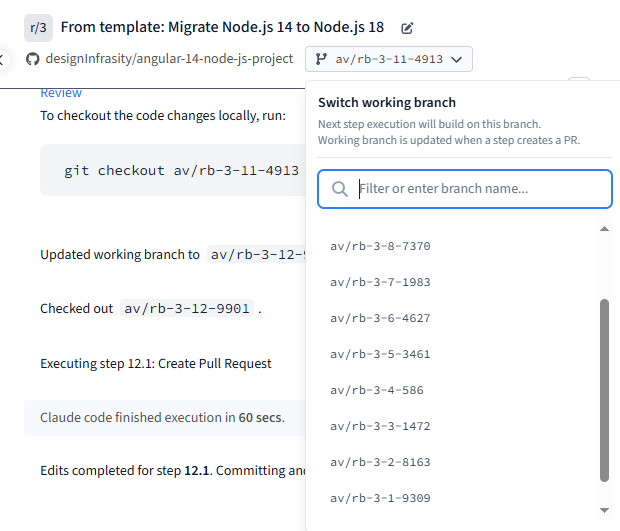Click the branch list scroll-down arrow
Viewport: 620px width, 531px height.
604,509
